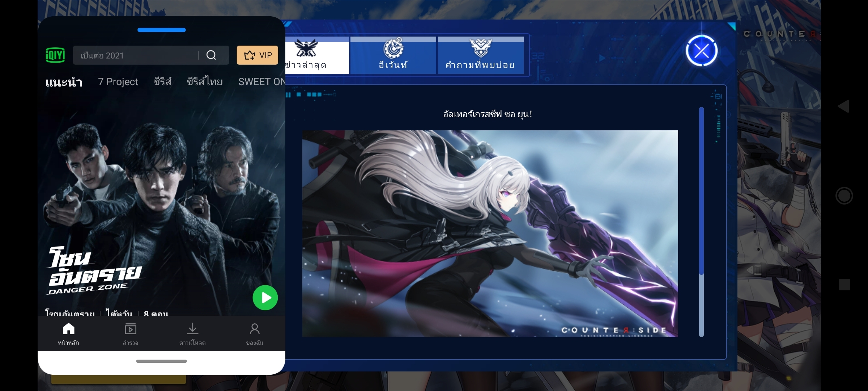Tap the Android recents square button
This screenshot has width=868, height=391.
[844, 285]
